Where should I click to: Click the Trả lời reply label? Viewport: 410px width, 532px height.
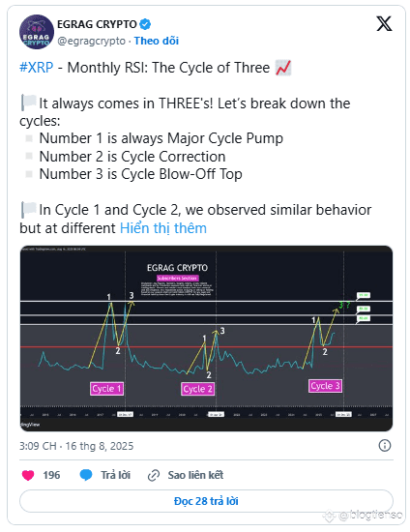click(x=115, y=475)
